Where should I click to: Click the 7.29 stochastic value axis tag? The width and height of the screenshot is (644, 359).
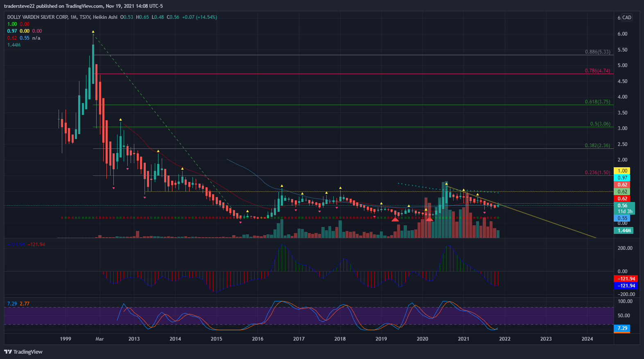pyautogui.click(x=622, y=328)
